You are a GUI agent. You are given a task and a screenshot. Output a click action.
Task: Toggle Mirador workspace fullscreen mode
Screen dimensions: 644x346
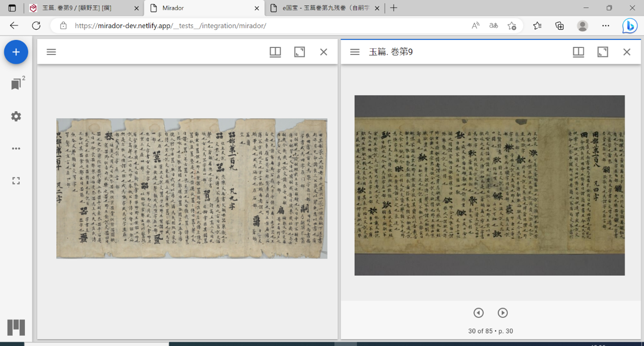[x=16, y=181]
